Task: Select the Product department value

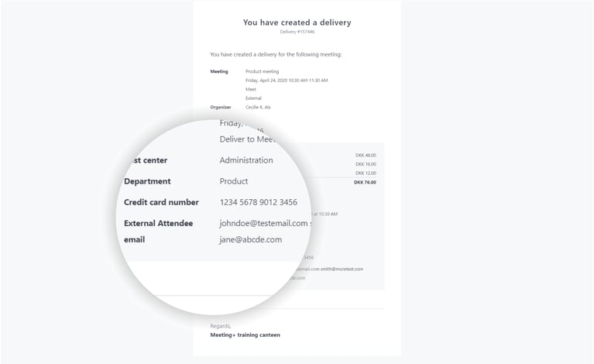Action: coord(233,181)
